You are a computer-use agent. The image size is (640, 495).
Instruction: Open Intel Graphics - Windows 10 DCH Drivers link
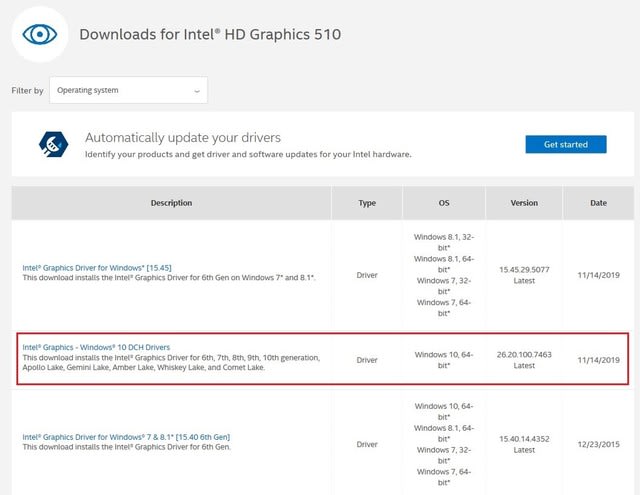[96, 347]
